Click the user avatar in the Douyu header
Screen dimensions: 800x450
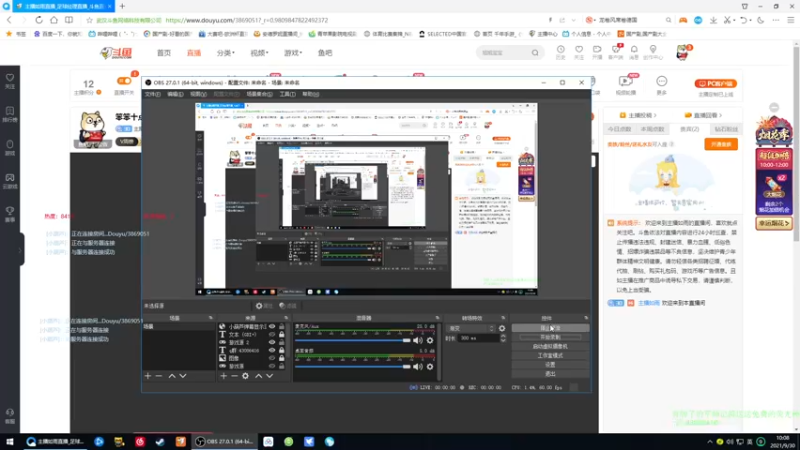(683, 52)
